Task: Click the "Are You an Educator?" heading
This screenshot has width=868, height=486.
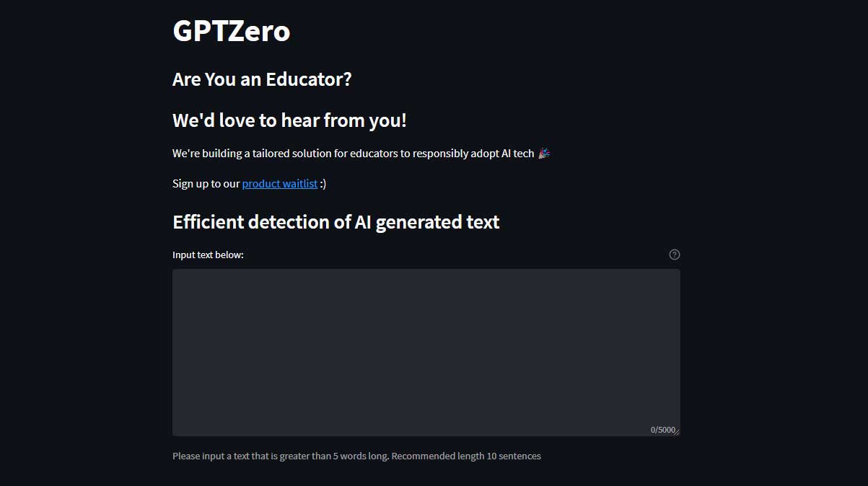Action: (x=262, y=79)
